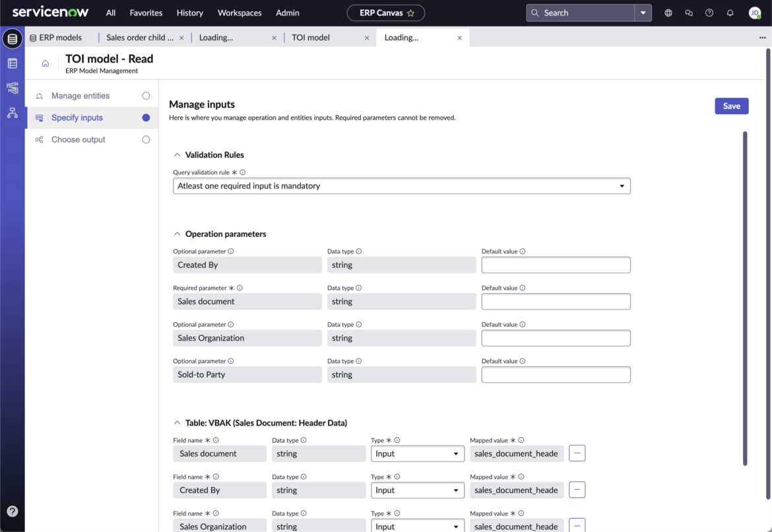Screen dimensions: 772x532
Task: Collapse the Operation parameters section
Action: pyautogui.click(x=177, y=234)
